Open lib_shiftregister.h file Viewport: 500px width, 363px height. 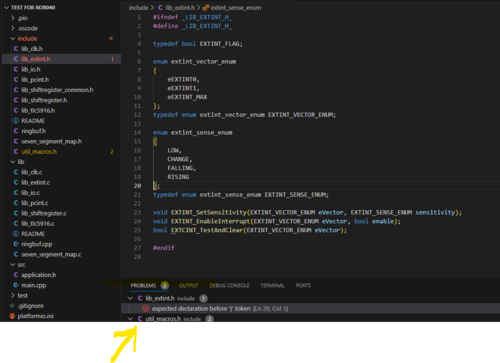click(x=44, y=100)
